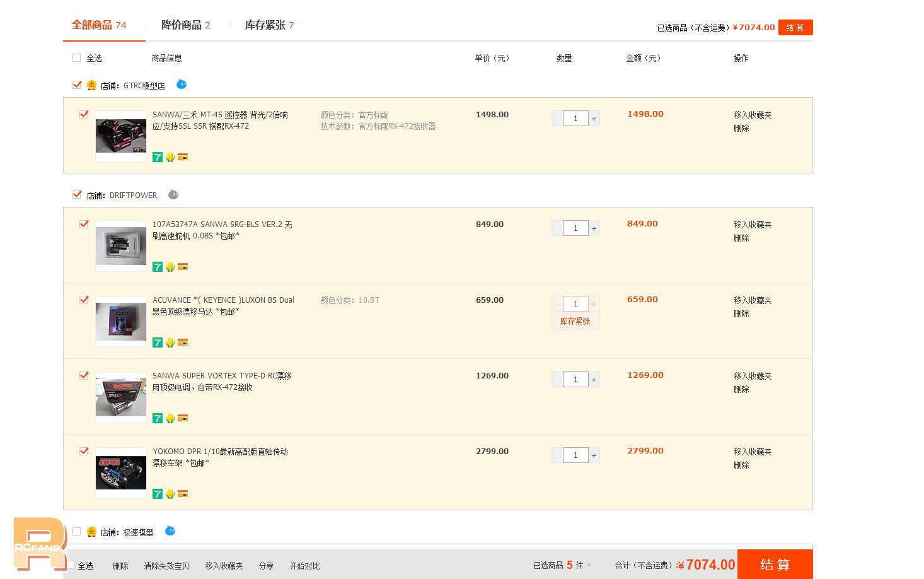Image resolution: width=924 pixels, height=579 pixels.
Task: Click the minus button for YOKOMO DPR quantity
Action: click(x=557, y=455)
